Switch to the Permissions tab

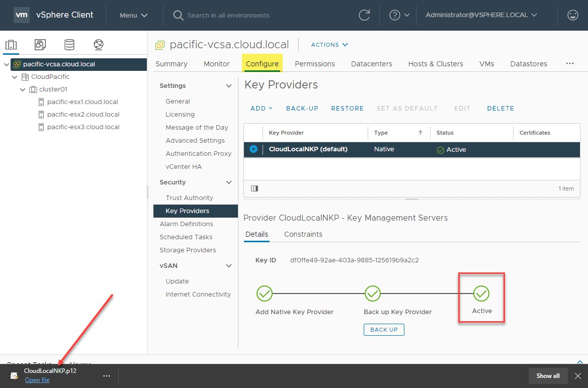click(x=315, y=64)
